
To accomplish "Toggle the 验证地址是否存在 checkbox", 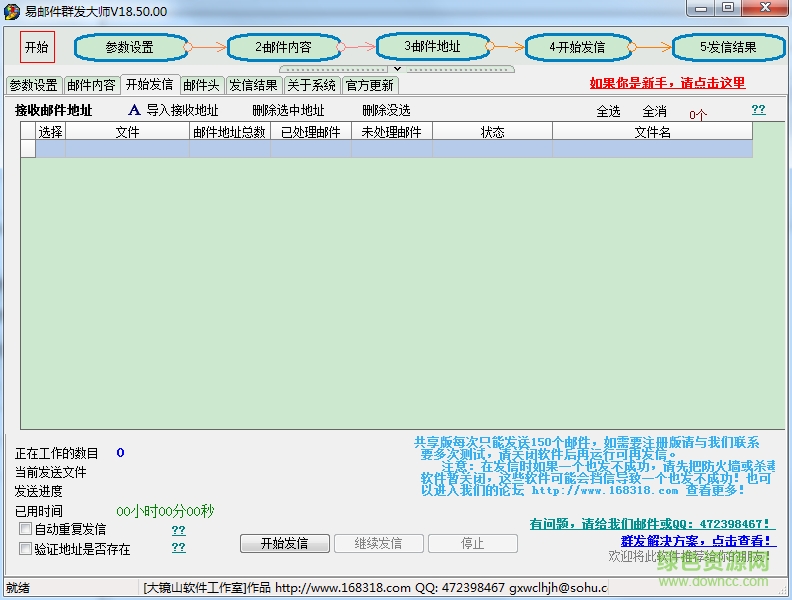I will click(26, 548).
